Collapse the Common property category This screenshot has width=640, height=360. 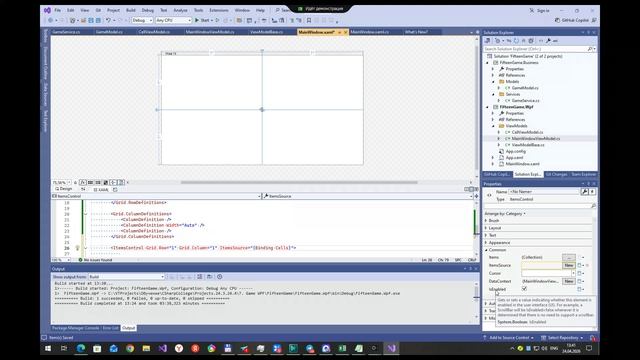[x=486, y=250]
